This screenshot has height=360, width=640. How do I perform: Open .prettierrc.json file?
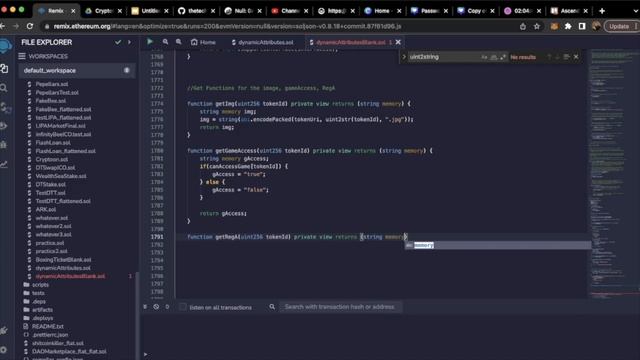tap(50, 335)
